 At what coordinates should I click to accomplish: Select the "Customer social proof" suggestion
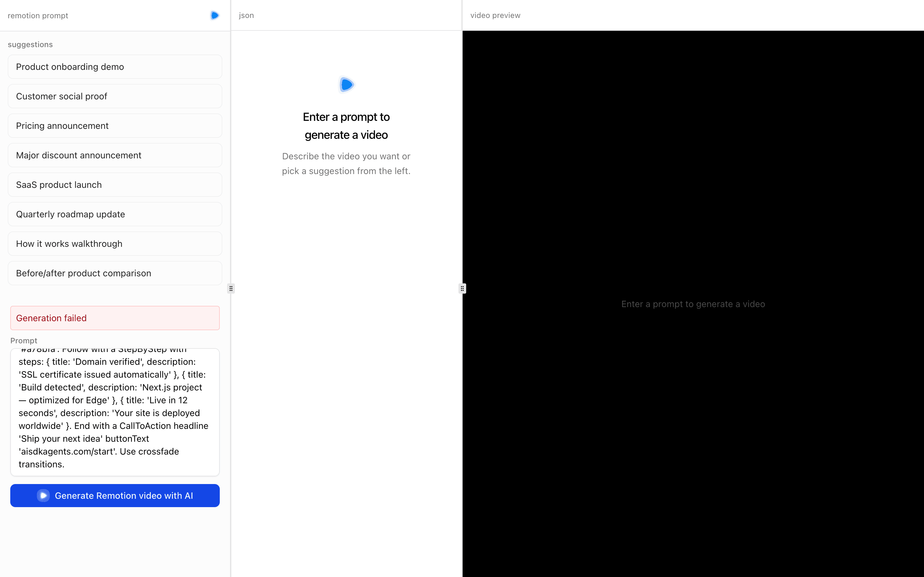(115, 96)
